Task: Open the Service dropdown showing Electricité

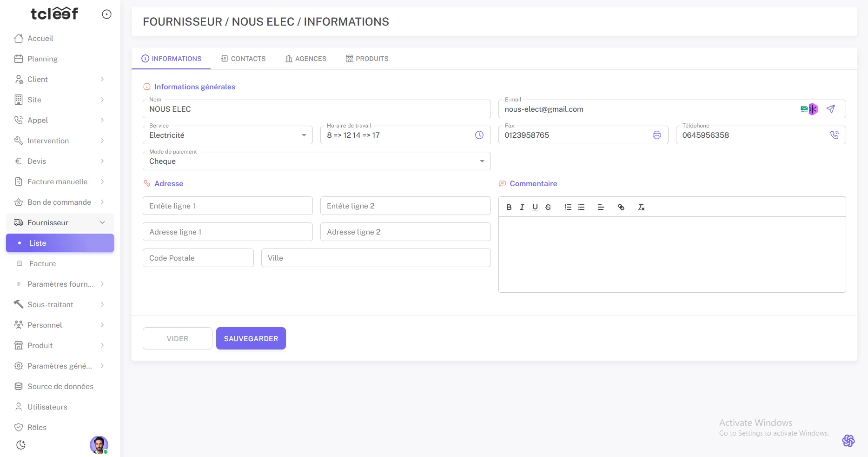Action: [x=227, y=135]
